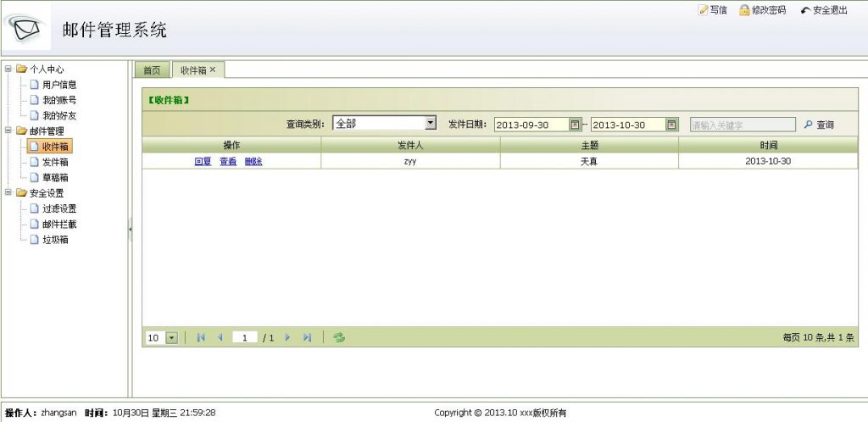This screenshot has width=868, height=422.
Task: Click the 个人中心 folder icon
Action: click(x=21, y=69)
